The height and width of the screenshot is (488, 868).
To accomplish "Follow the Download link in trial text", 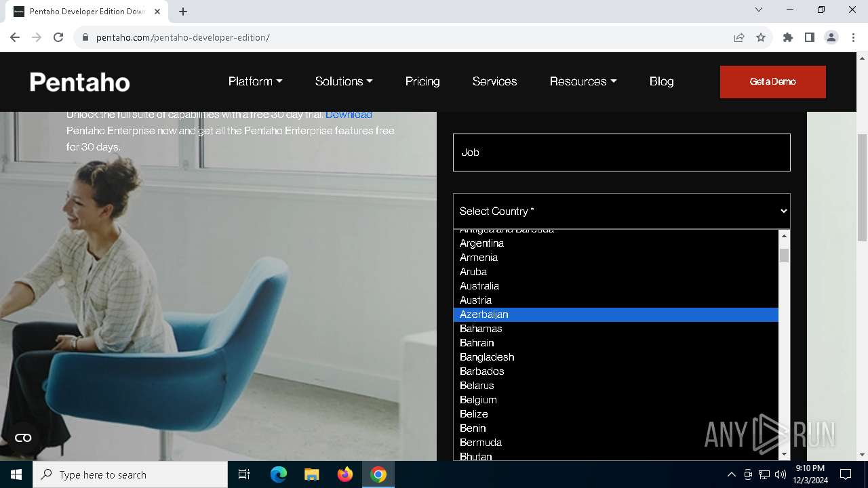I will pyautogui.click(x=349, y=115).
